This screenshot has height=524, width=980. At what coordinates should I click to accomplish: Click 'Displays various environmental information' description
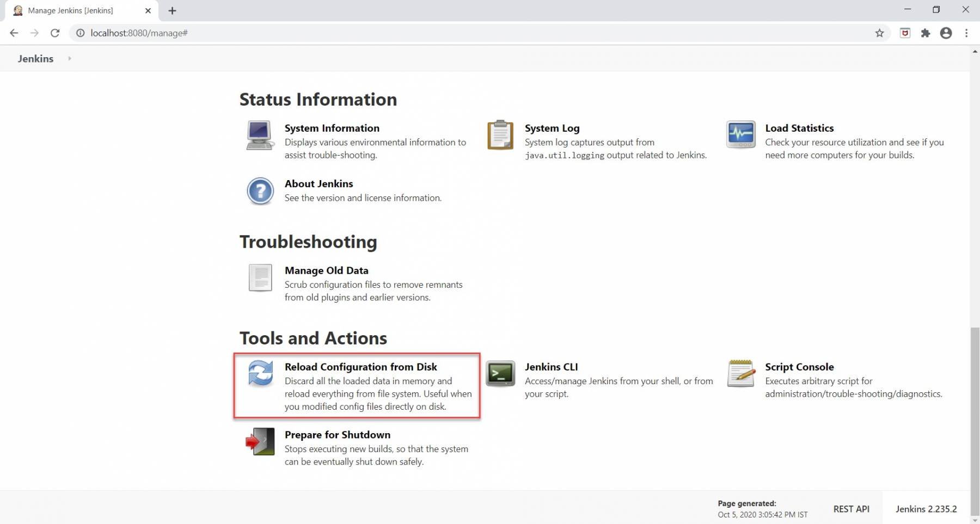coord(375,149)
